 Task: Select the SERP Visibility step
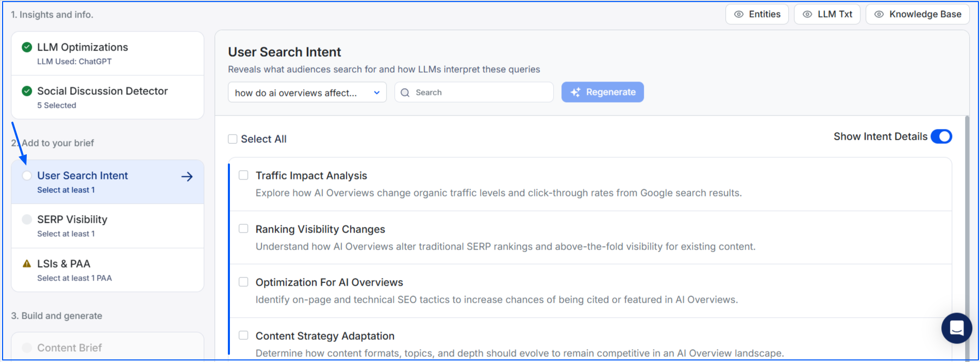pyautogui.click(x=108, y=226)
